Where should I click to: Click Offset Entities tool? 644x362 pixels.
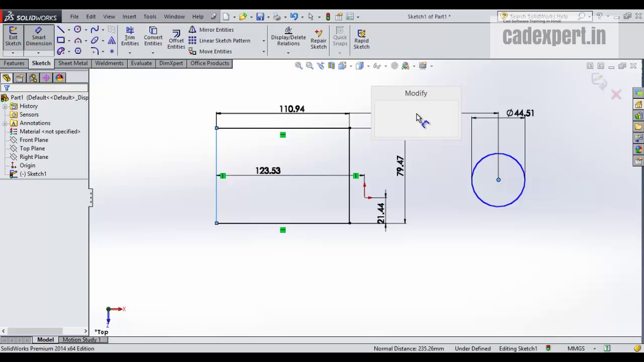pos(176,39)
